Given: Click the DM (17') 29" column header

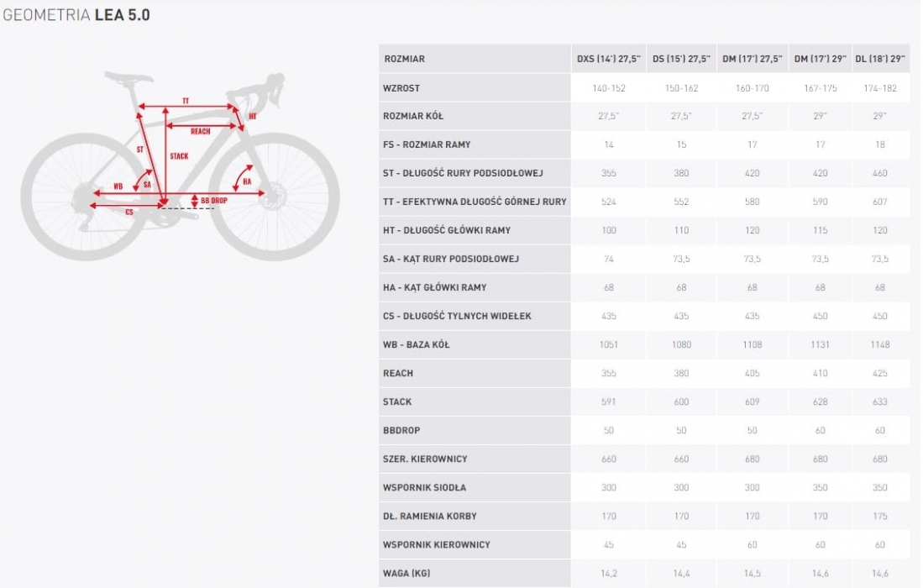Looking at the screenshot, I should (x=820, y=59).
